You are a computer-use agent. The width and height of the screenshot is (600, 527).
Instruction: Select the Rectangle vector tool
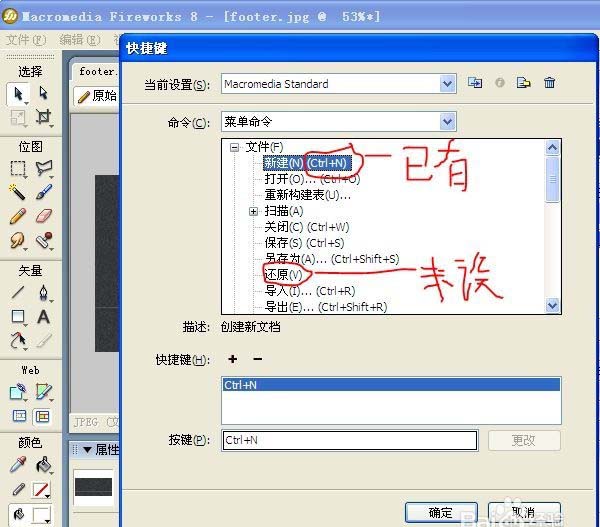pyautogui.click(x=18, y=317)
